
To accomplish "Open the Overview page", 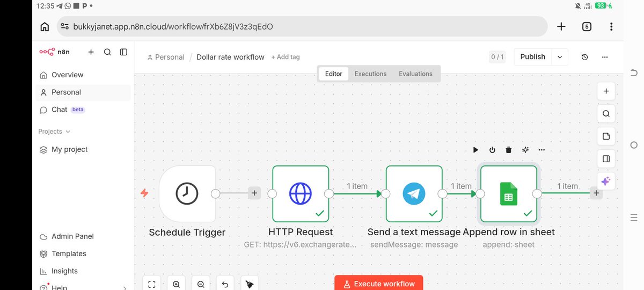I will point(83,75).
